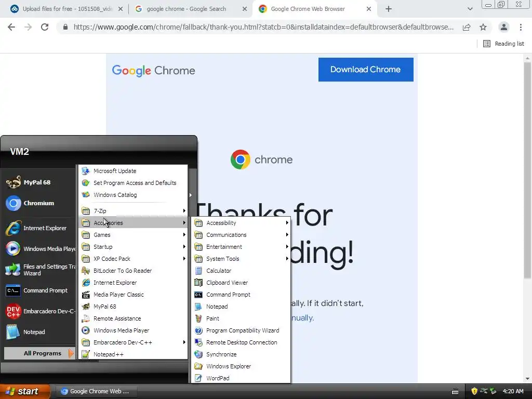Switch to google chrome Google Search tab
Viewport: 532px width, 399px height.
(190, 9)
